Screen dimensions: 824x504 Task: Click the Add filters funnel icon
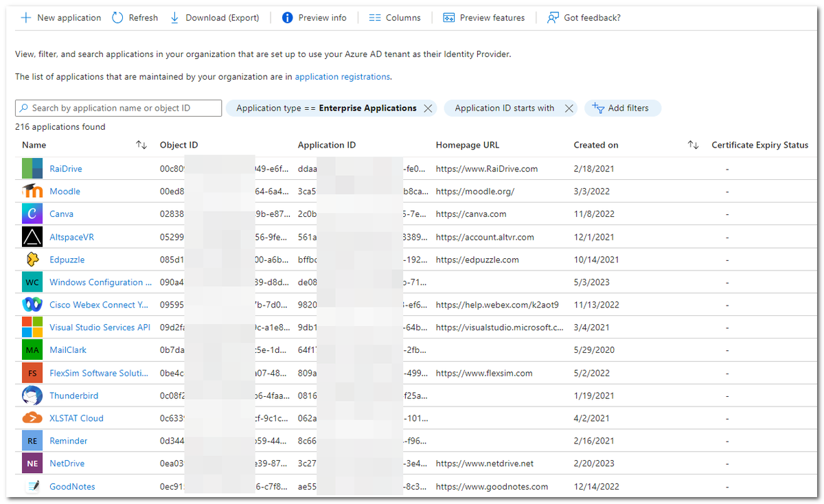point(597,108)
